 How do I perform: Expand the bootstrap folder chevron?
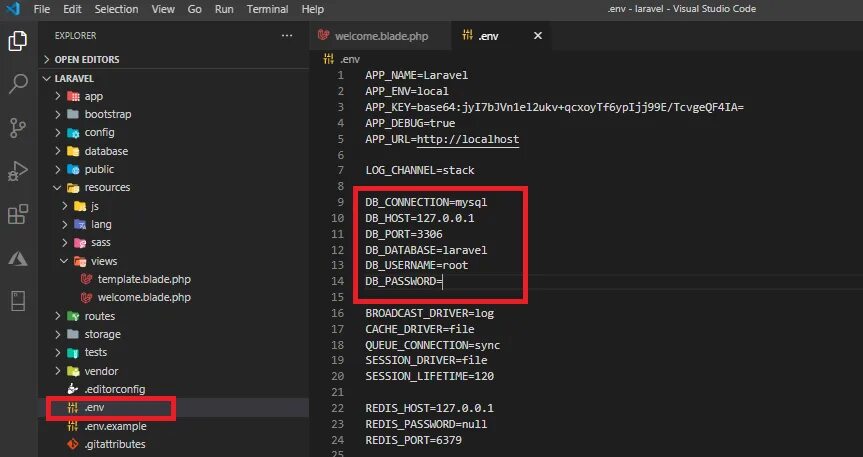(x=58, y=115)
